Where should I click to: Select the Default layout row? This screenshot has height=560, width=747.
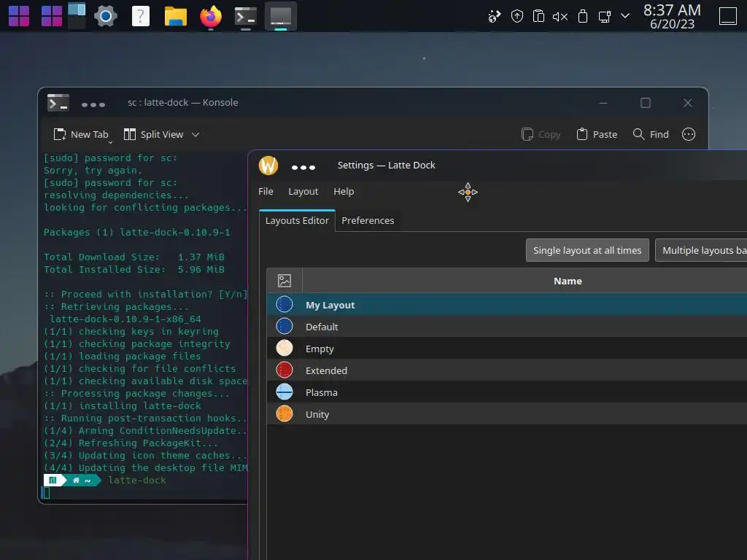tap(507, 327)
